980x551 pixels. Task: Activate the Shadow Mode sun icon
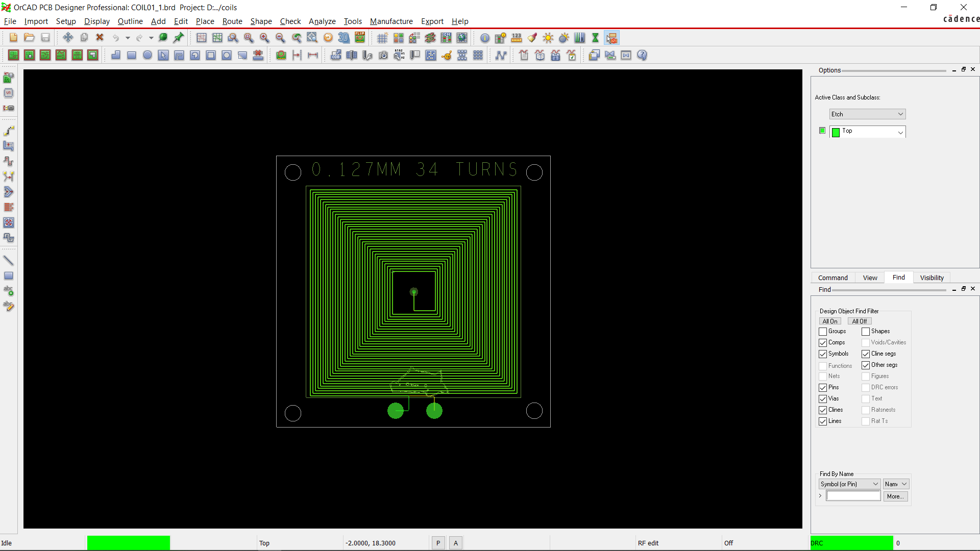pos(548,38)
